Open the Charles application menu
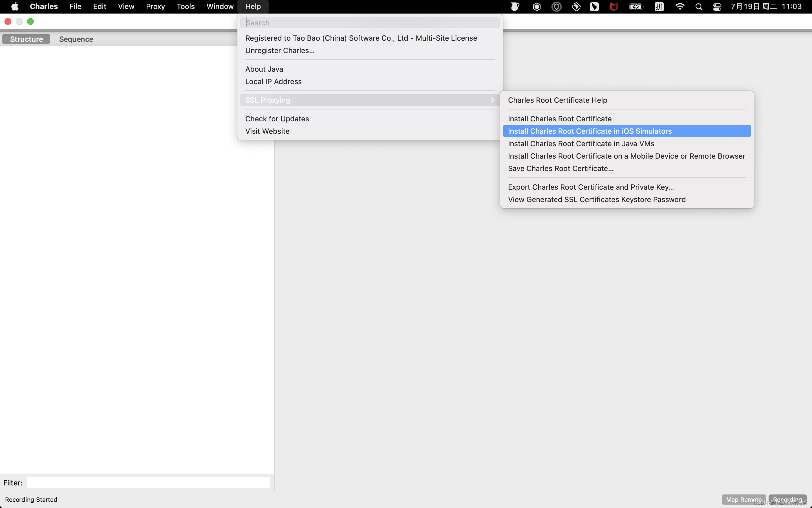This screenshot has width=812, height=508. (x=44, y=6)
